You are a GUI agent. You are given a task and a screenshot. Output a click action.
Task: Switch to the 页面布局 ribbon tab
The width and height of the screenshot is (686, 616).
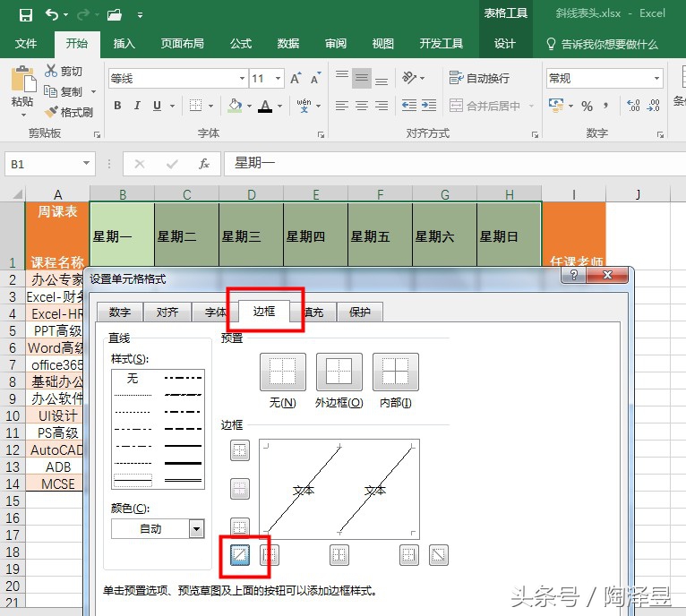tap(182, 44)
